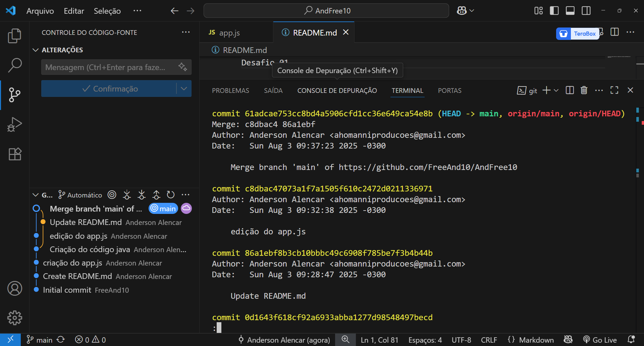This screenshot has height=346, width=644.
Task: Close the README.md editor tab
Action: [x=346, y=32]
